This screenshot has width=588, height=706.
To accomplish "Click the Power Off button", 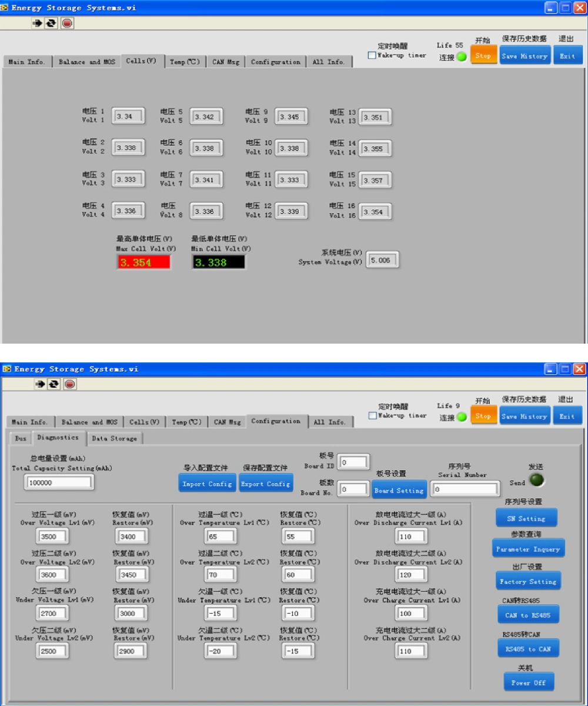I will coord(529,682).
